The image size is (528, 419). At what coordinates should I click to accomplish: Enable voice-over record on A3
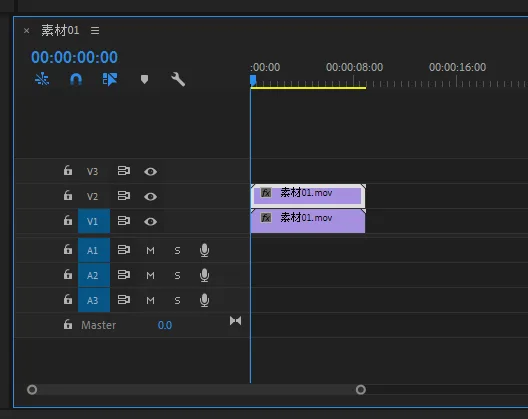click(204, 300)
